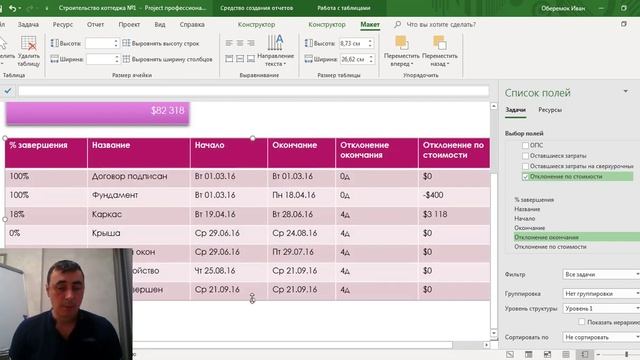The width and height of the screenshot is (640, 360).
Task: Open the Задача ribbon tab
Action: pyautogui.click(x=28, y=24)
